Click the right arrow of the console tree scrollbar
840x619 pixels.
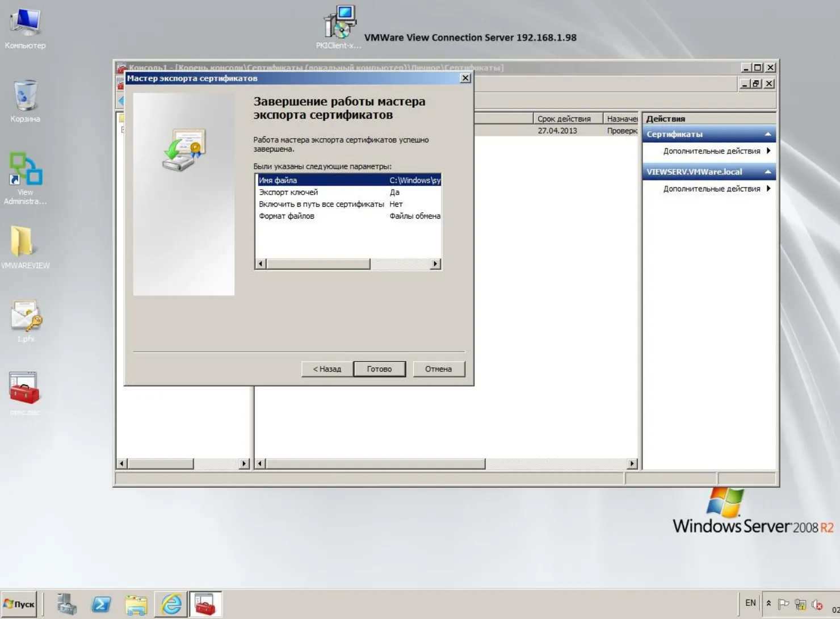tap(244, 464)
